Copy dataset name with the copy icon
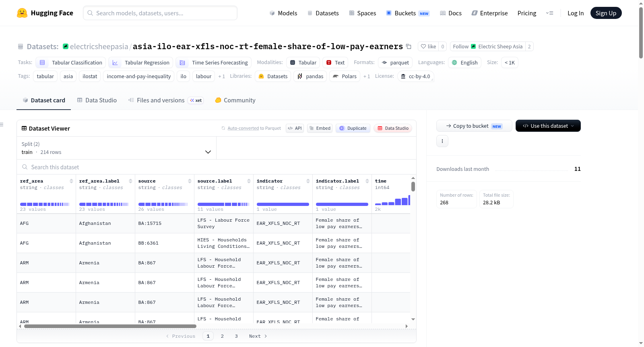Viewport: 644px width, 347px height. point(409,46)
